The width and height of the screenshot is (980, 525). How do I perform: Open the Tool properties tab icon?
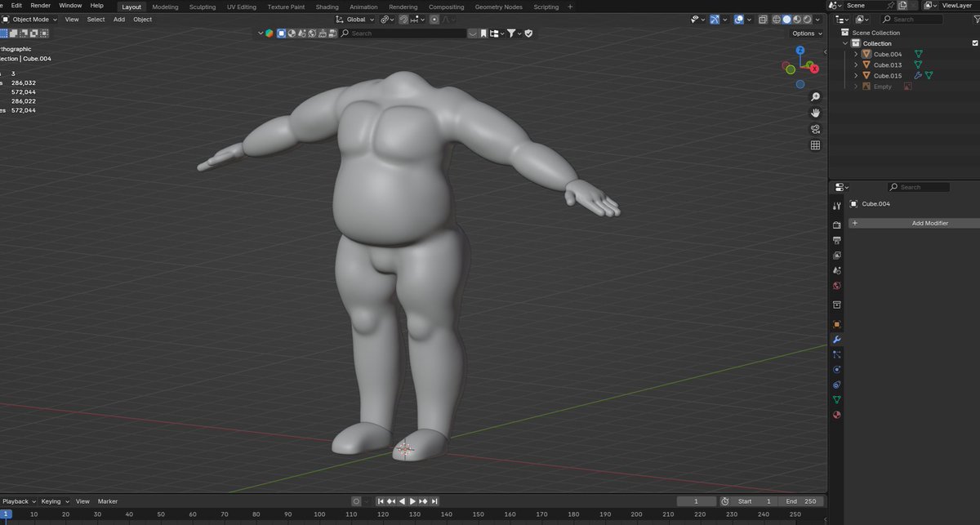pyautogui.click(x=836, y=207)
